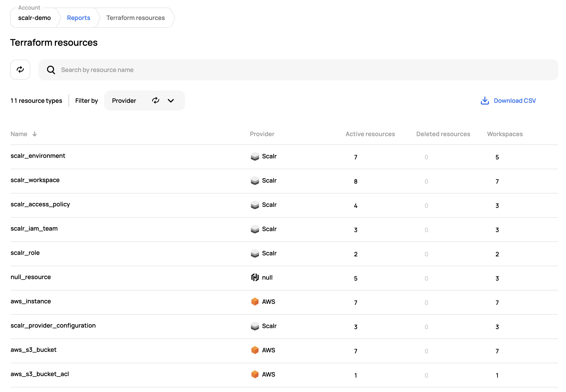Open the scalr-demo account breadcrumb selector

(34, 18)
